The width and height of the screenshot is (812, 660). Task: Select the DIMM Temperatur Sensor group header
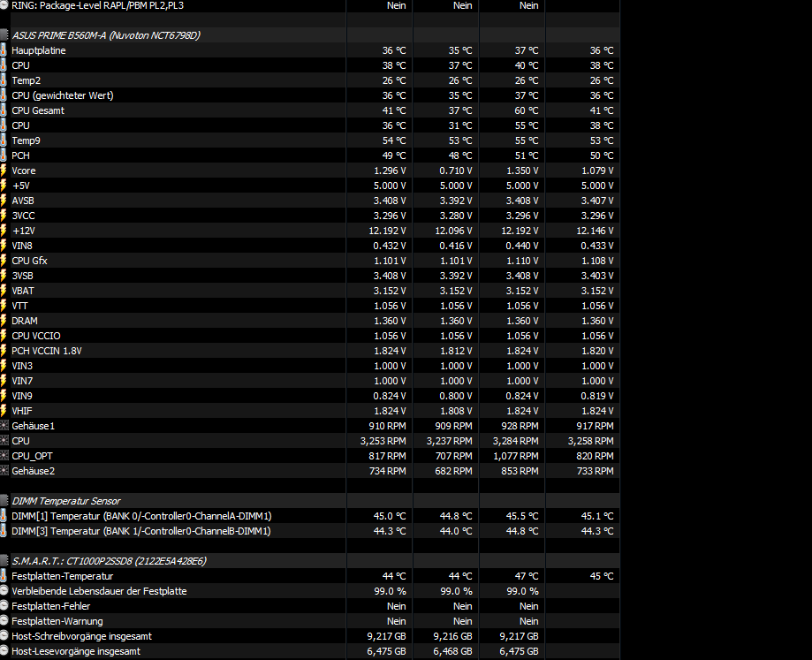click(65, 501)
